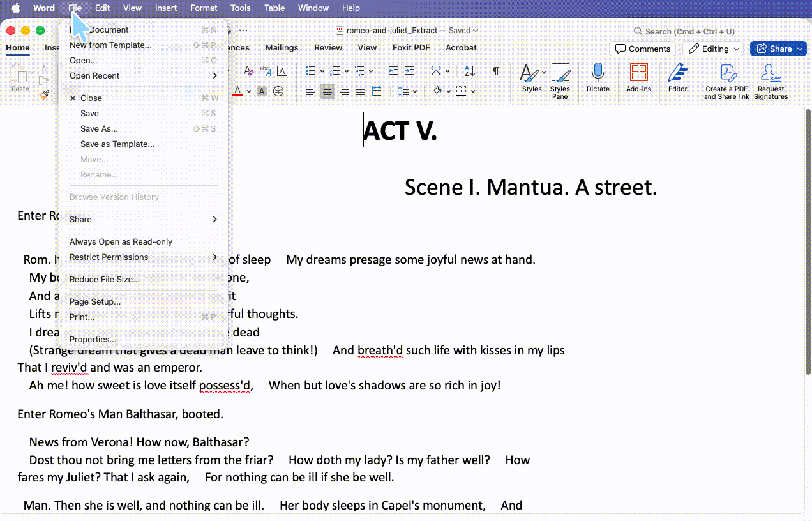The height and width of the screenshot is (521, 812).
Task: Start Dictate with the microphone icon
Action: point(598,78)
